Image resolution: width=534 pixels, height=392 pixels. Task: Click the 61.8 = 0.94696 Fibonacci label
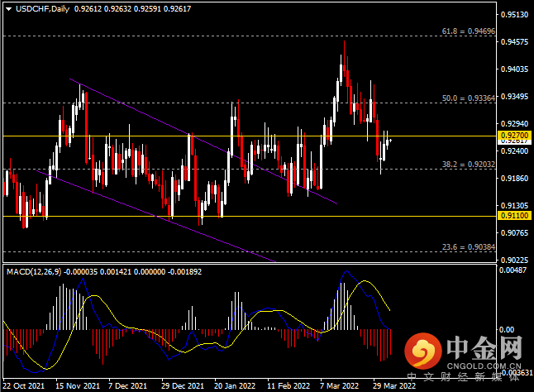tap(467, 31)
